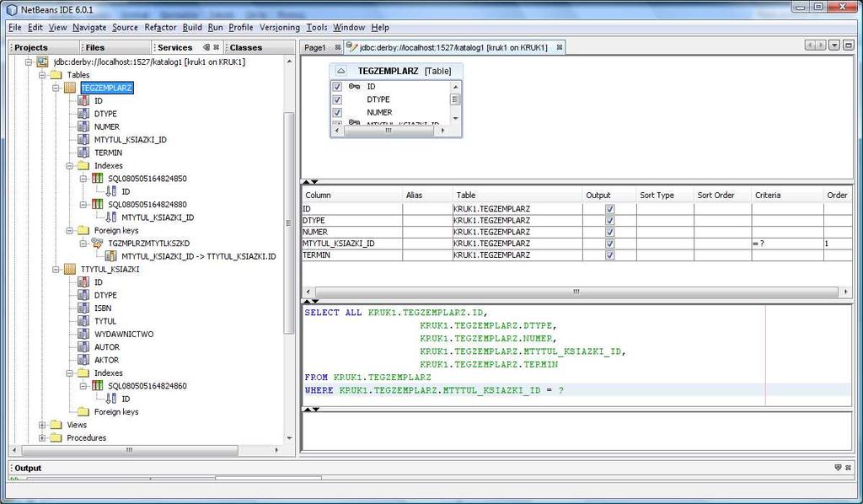Viewport: 863px width, 504px height.
Task: Click the scroll-down arrow in TEGZEMPLARZ widget
Action: tap(455, 119)
